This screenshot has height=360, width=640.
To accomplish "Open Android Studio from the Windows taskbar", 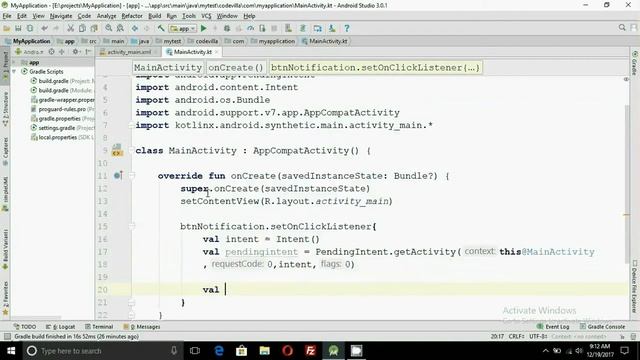I will pyautogui.click(x=333, y=351).
